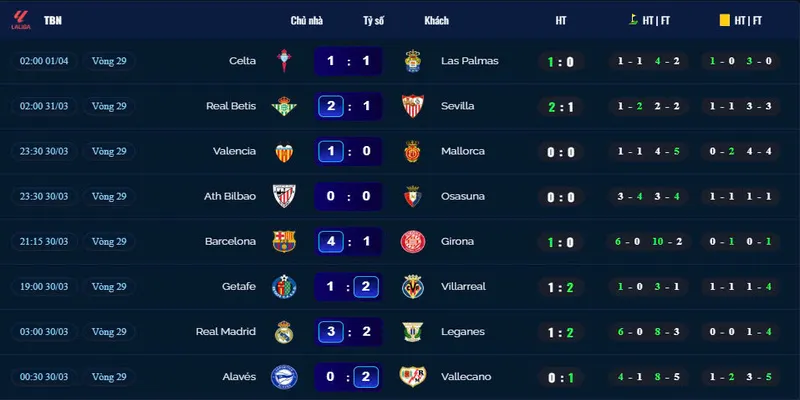Click the Sevilla club crest
Screen dimensions: 800x400
413,106
